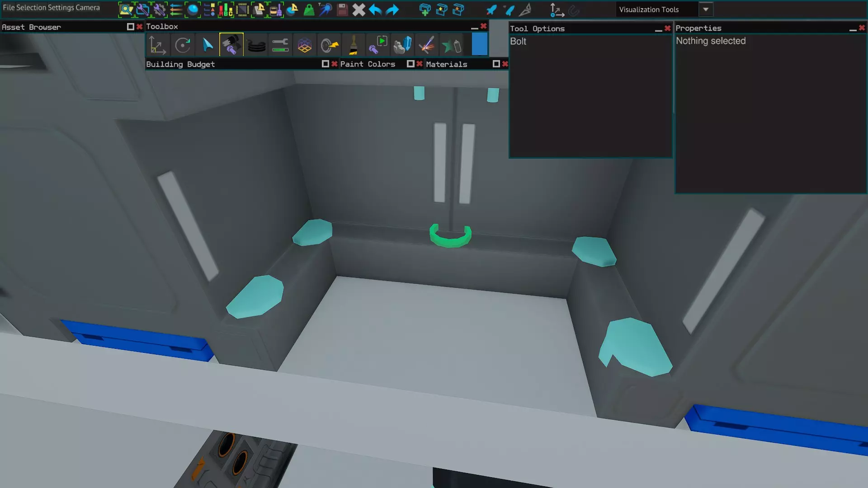Toggle the Paint Colors panel float box
The image size is (868, 488).
point(410,64)
